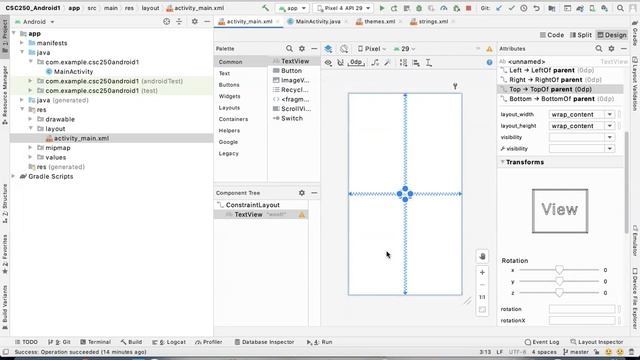640x360 pixels.
Task: Click the Git update project arrow icon
Action: pos(499,8)
